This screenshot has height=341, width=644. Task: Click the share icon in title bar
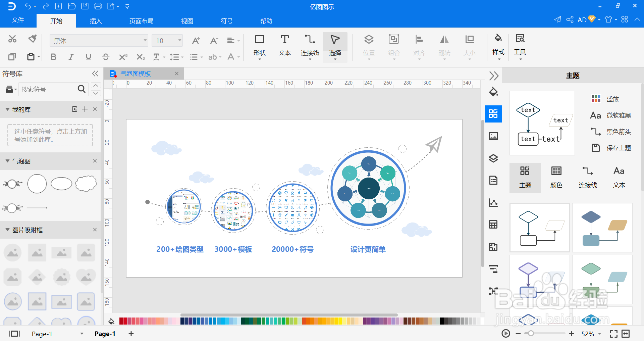(x=570, y=19)
